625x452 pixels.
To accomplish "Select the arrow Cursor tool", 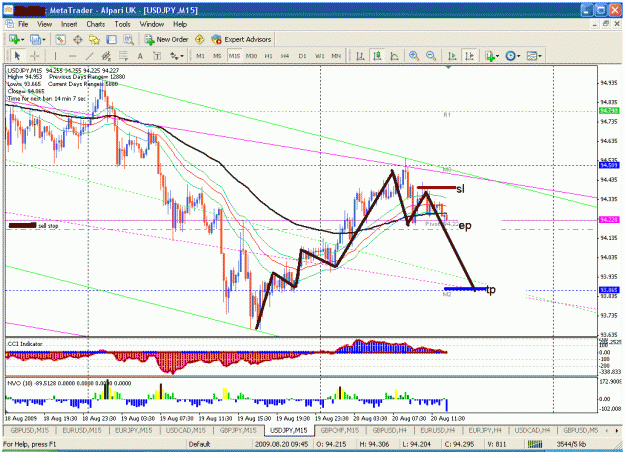I will (x=17, y=56).
